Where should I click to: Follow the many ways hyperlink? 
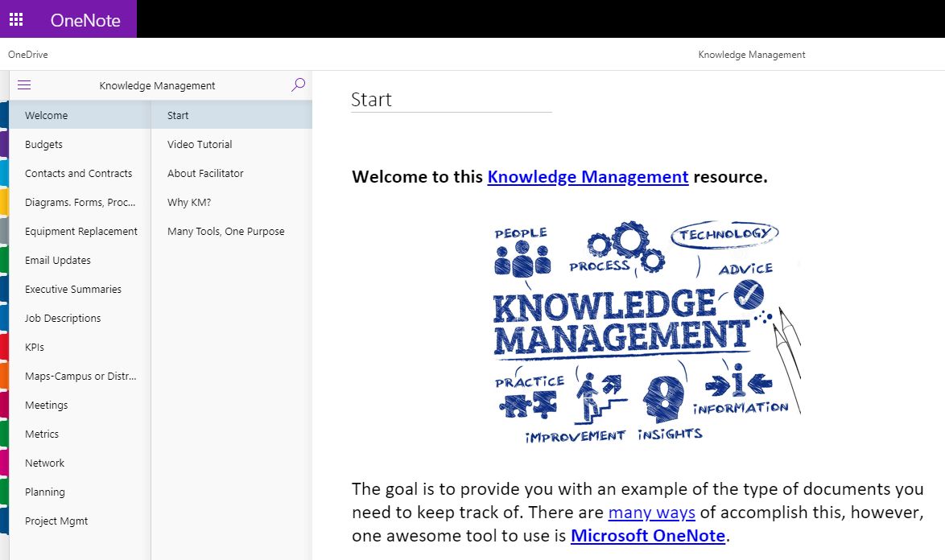coord(651,513)
